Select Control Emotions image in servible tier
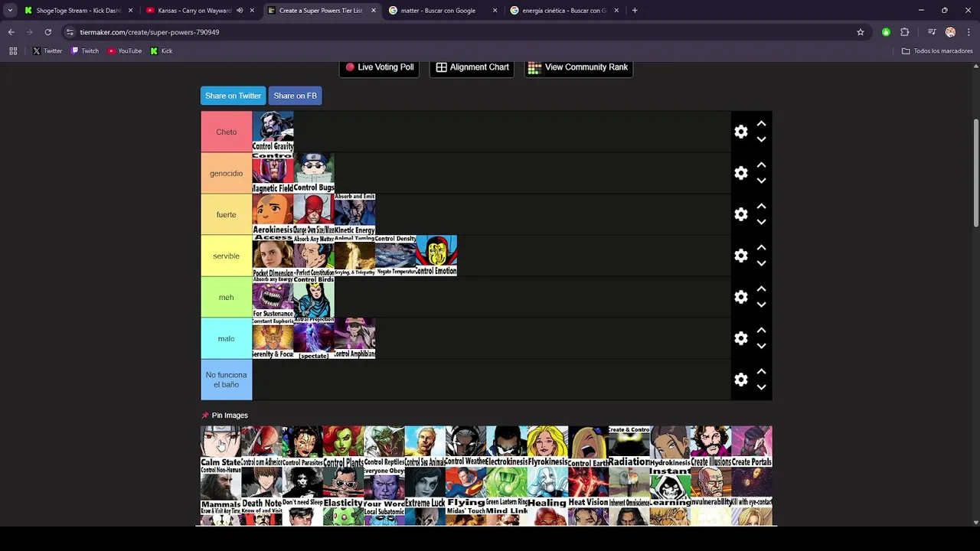980x551 pixels. pos(436,256)
